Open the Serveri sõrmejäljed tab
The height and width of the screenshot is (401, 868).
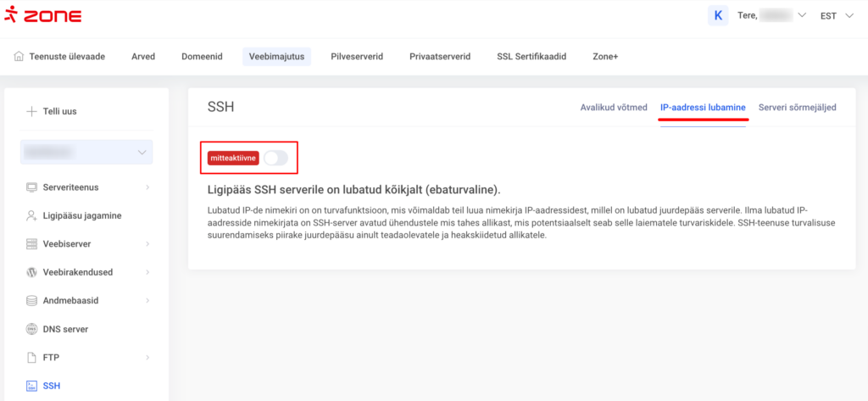point(797,108)
